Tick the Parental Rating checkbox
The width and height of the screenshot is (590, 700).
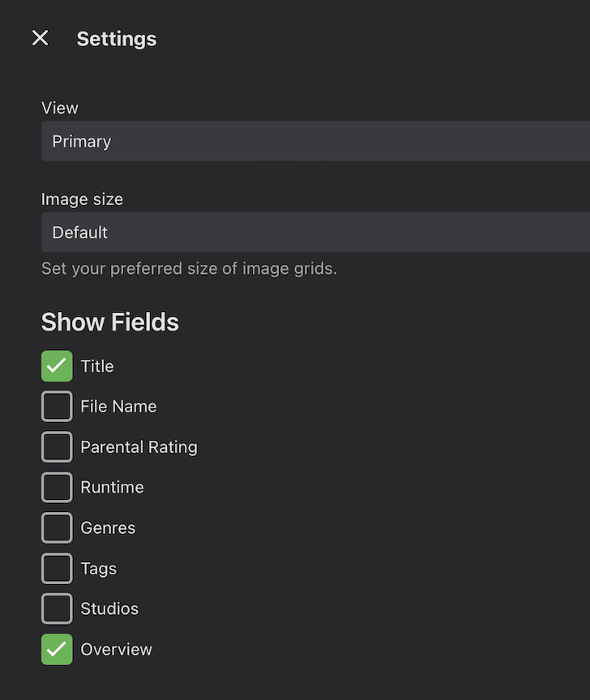click(x=57, y=447)
